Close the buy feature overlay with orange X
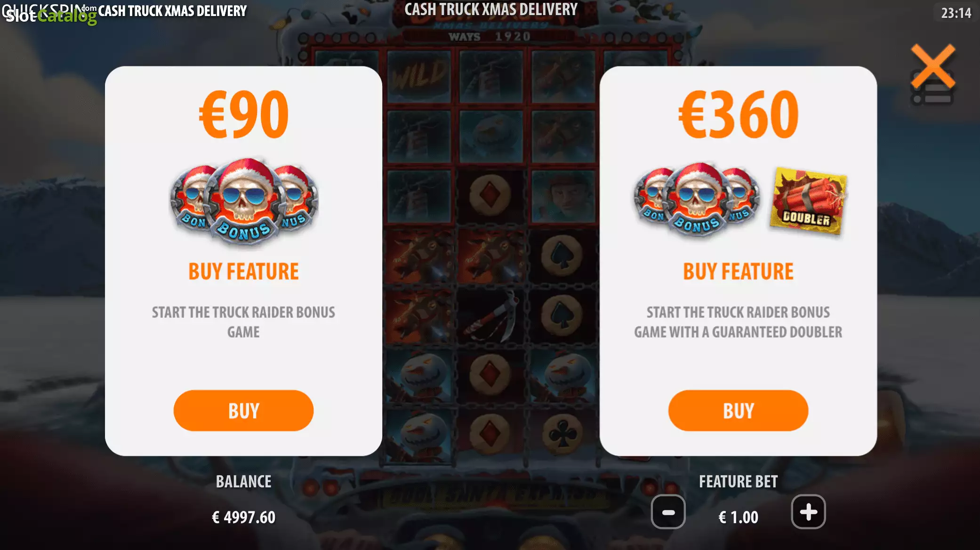980x550 pixels. coord(933,66)
